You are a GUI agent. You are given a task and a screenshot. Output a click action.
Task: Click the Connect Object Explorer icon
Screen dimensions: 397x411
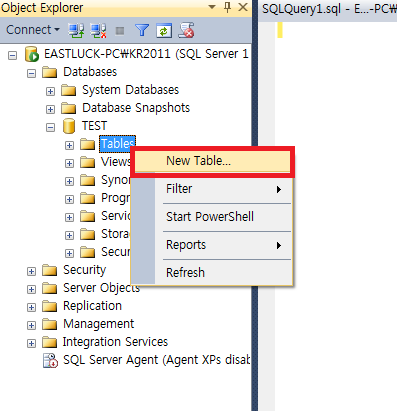coord(76,30)
